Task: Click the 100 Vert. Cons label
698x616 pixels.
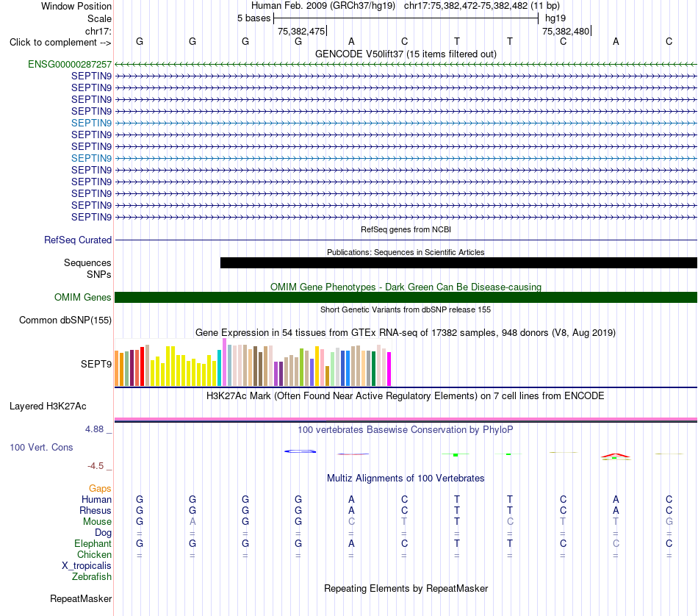Action: pyautogui.click(x=41, y=447)
